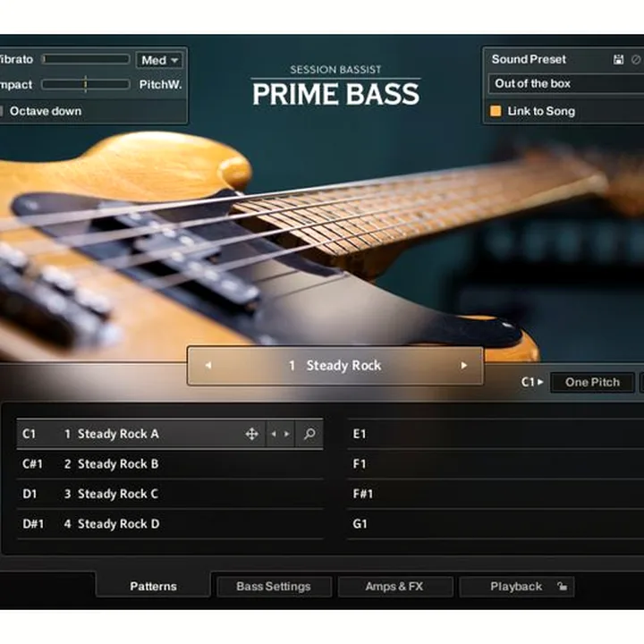Go to previous song with left arrow
The width and height of the screenshot is (644, 644).
click(x=208, y=365)
